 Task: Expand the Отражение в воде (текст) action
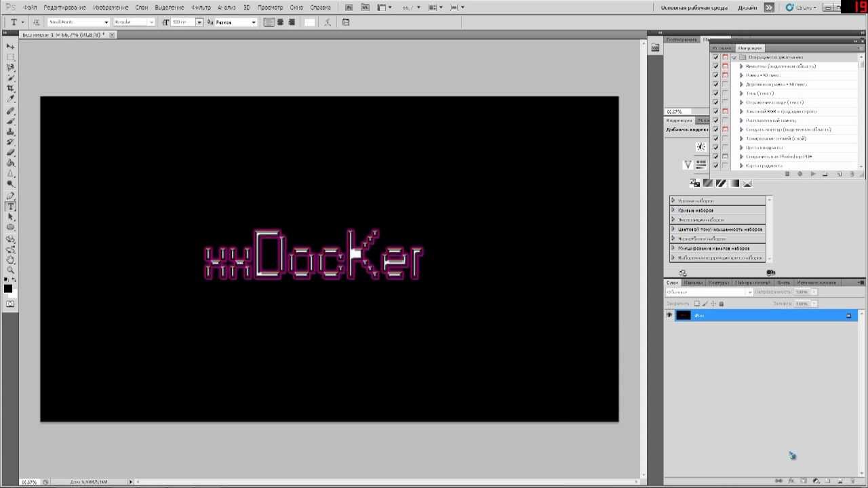click(741, 102)
